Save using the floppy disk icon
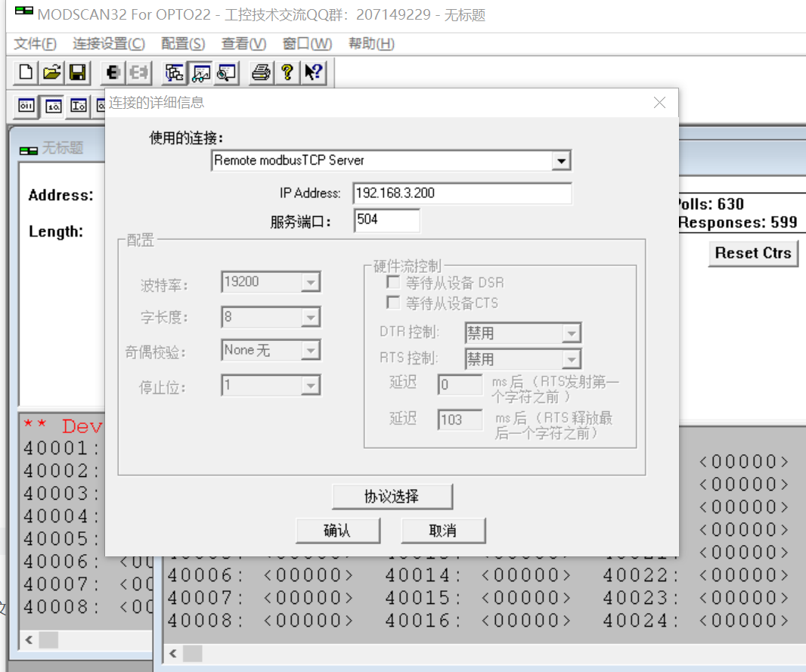This screenshot has width=806, height=672. pyautogui.click(x=77, y=73)
